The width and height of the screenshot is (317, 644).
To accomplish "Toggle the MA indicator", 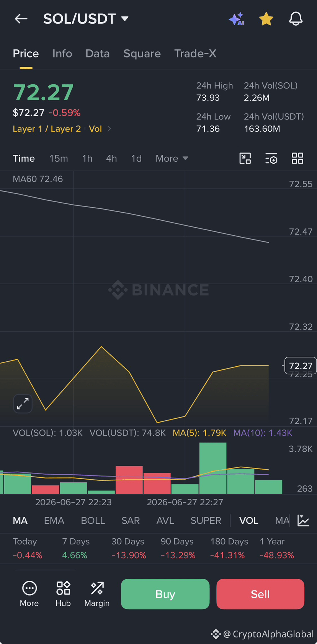I will click(x=20, y=520).
